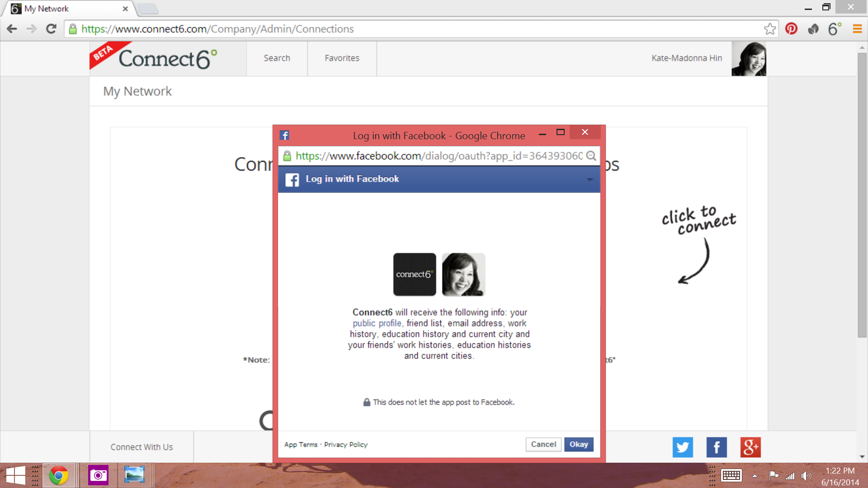Maximize the Facebook login popup
This screenshot has height=488, width=868.
(x=561, y=132)
